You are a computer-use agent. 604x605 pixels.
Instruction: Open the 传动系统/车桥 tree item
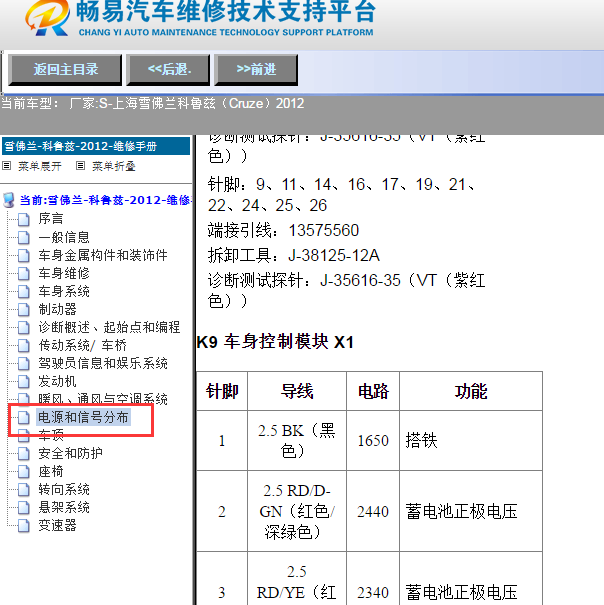[x=82, y=345]
